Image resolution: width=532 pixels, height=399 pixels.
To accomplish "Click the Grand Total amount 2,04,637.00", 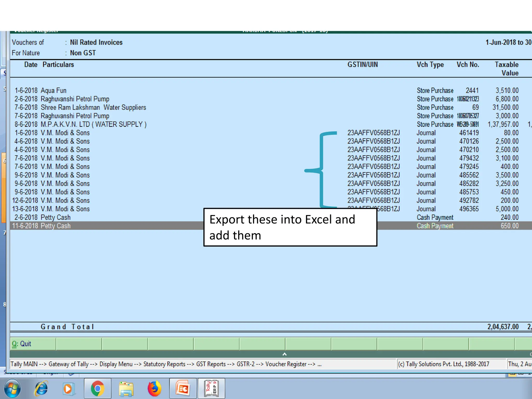I will coord(503,327).
